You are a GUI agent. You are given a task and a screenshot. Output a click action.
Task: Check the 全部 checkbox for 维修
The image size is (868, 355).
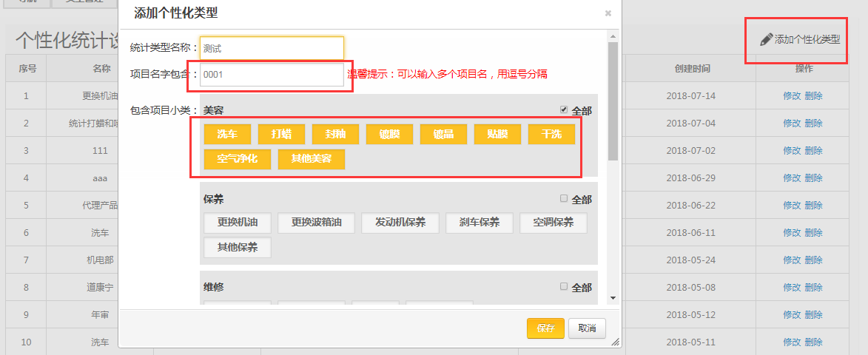pos(564,286)
